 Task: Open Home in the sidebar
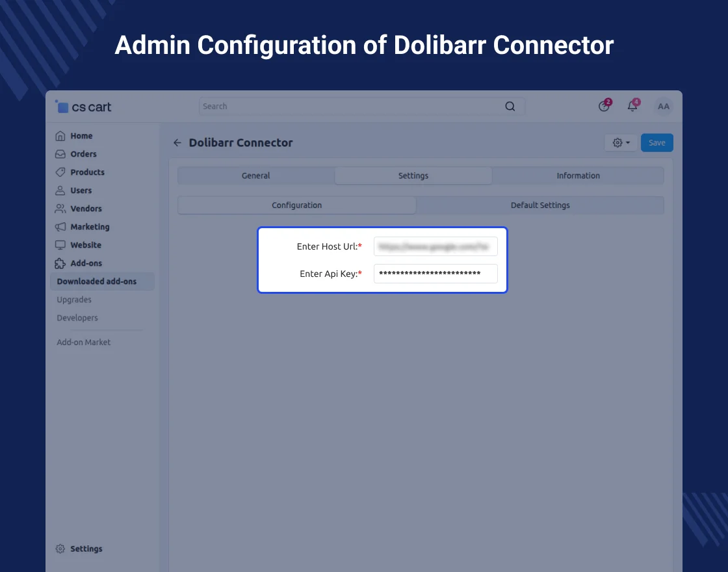click(x=81, y=136)
